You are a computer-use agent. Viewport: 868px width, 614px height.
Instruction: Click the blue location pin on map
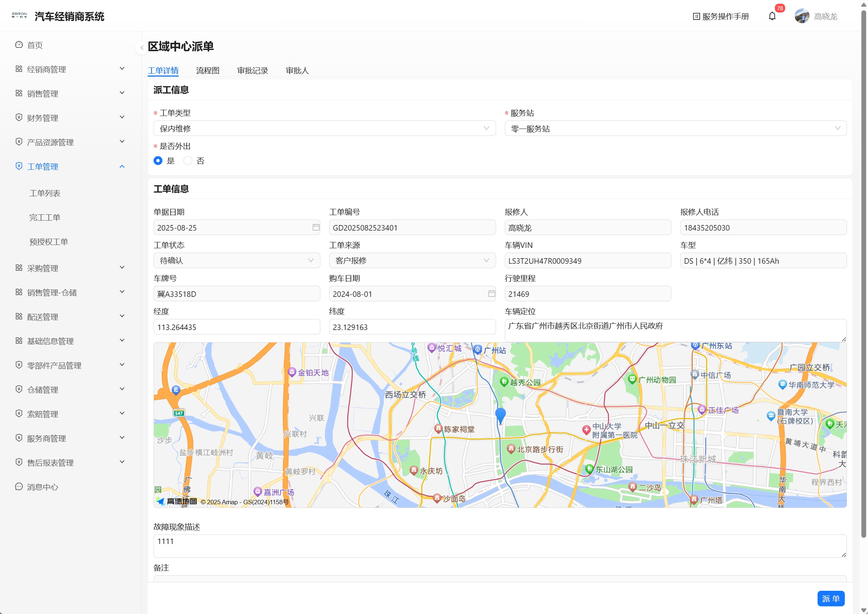[x=500, y=416]
